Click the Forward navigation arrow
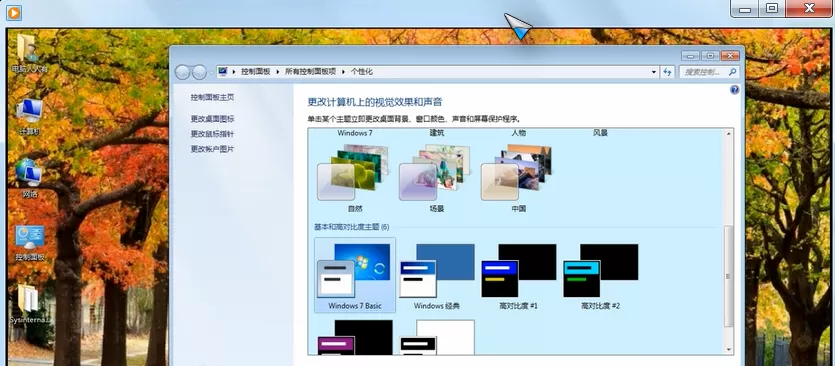 199,72
